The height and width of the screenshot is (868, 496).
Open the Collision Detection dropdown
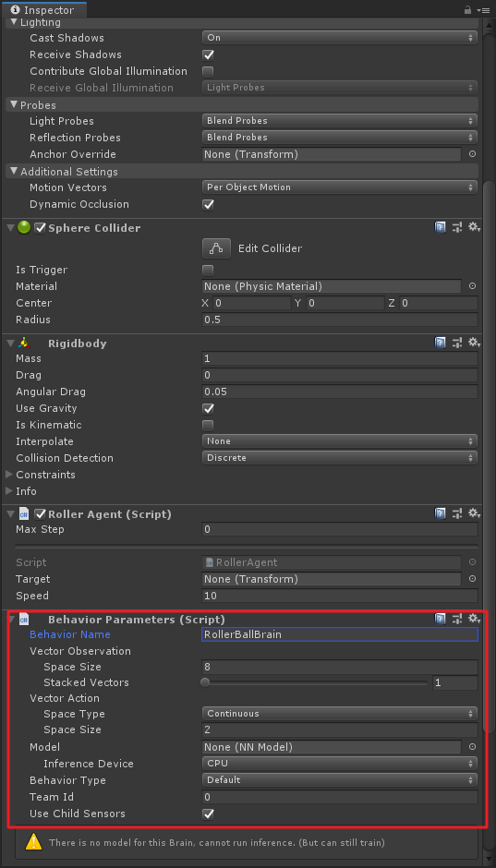pos(339,458)
